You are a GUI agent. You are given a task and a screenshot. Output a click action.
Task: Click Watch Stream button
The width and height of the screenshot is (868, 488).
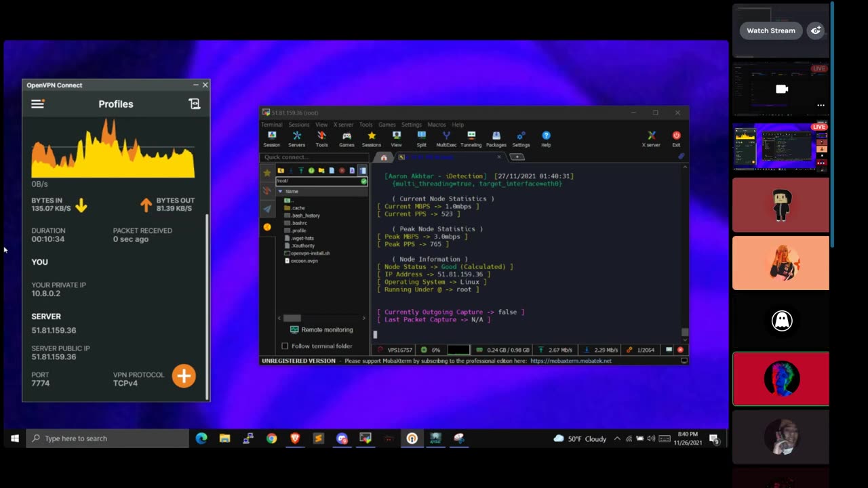771,30
